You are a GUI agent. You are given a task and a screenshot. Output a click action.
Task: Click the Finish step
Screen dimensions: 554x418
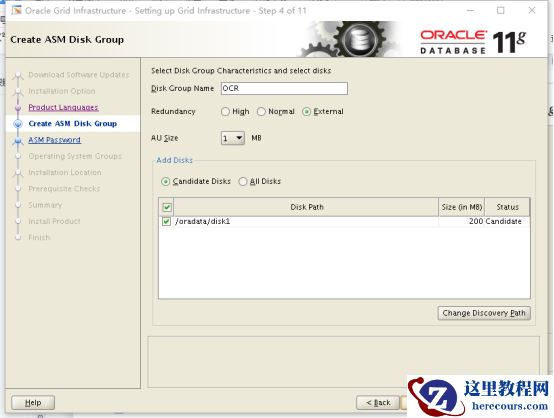coord(39,237)
